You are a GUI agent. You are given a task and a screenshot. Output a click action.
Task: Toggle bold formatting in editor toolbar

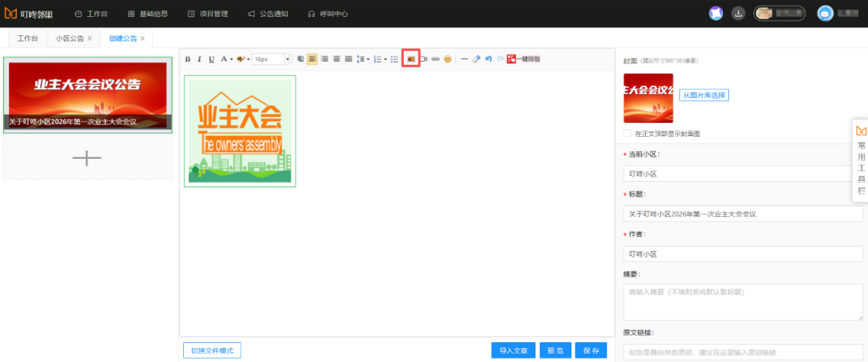pos(188,59)
